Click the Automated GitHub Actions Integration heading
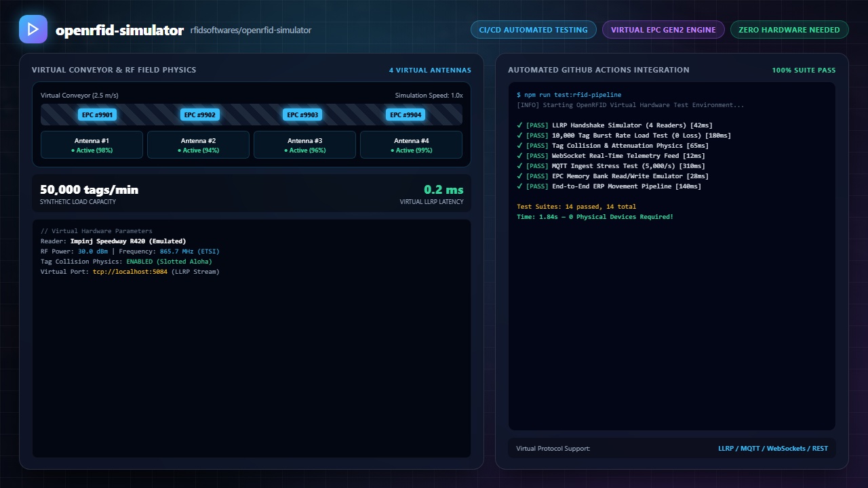The height and width of the screenshot is (488, 868). point(599,70)
